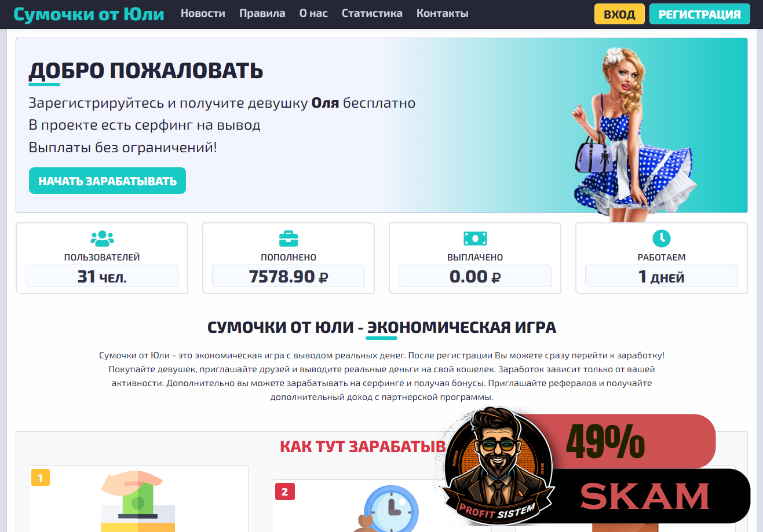Click the Сумочки от Юли site logo
The width and height of the screenshot is (763, 532).
click(x=89, y=14)
